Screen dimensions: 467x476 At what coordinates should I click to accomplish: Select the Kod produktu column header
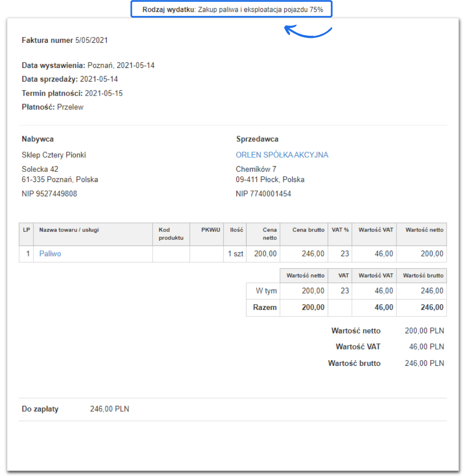(171, 234)
